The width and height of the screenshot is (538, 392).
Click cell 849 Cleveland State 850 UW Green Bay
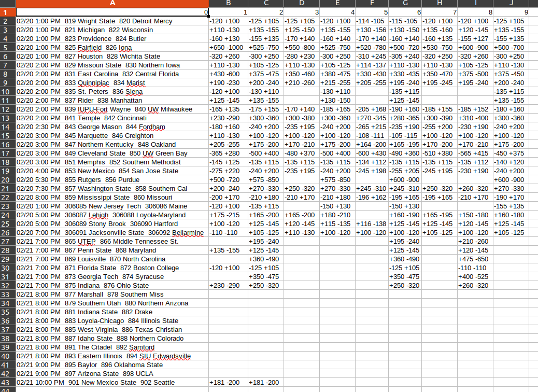pyautogui.click(x=112, y=153)
